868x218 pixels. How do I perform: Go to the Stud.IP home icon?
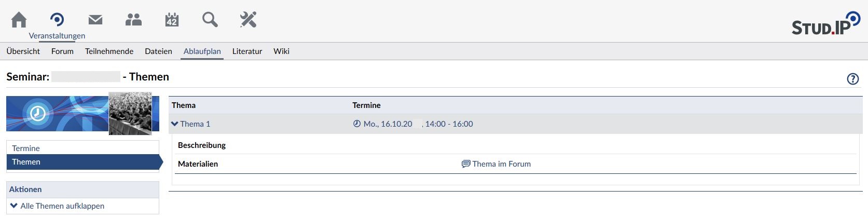(x=19, y=20)
